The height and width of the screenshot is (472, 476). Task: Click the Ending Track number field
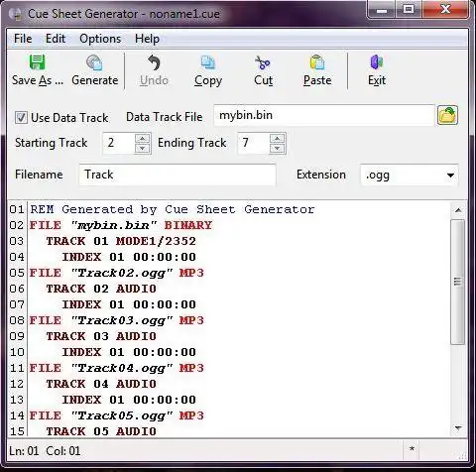pyautogui.click(x=254, y=143)
